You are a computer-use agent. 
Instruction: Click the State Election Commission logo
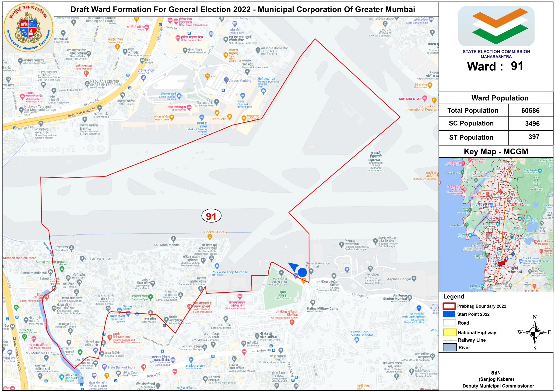[x=496, y=26]
